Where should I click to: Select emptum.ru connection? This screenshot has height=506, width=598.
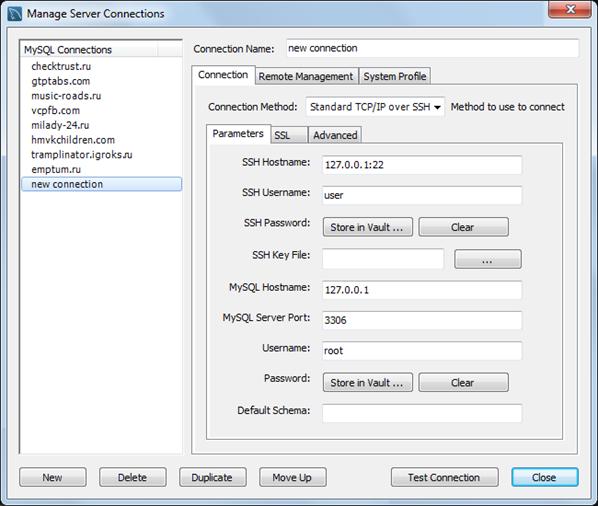coord(102,169)
